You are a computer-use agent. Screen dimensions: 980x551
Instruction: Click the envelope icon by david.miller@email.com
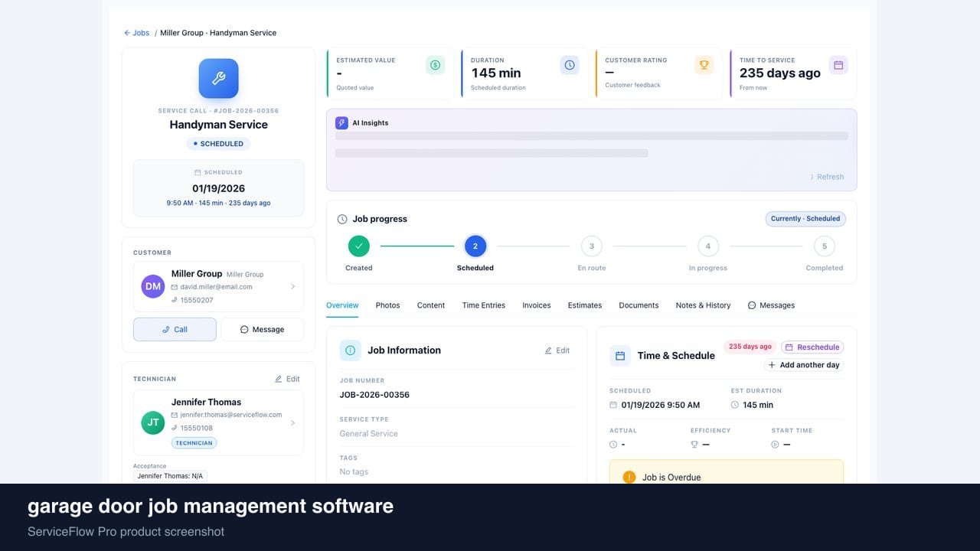click(175, 287)
